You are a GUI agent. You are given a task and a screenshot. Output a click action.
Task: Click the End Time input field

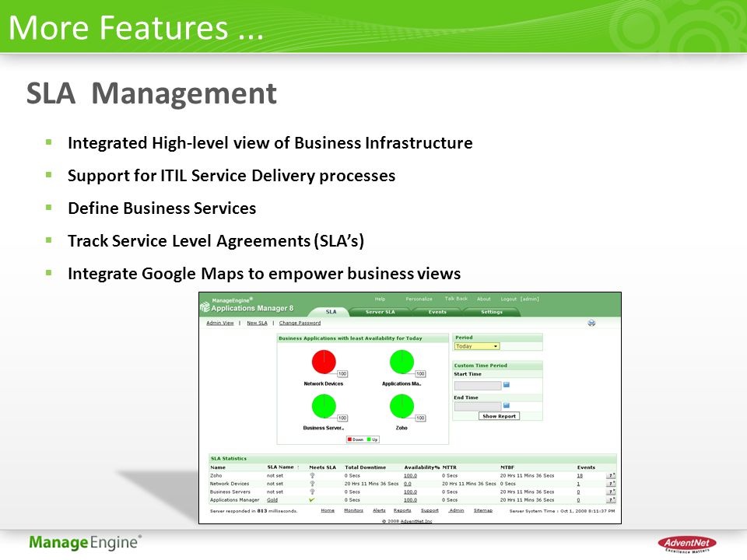click(478, 406)
